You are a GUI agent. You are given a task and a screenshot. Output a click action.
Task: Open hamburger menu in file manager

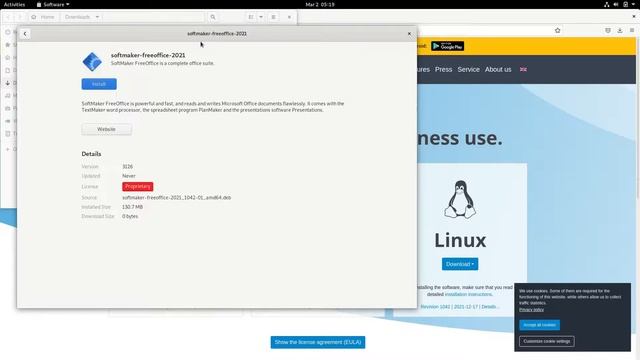click(x=273, y=17)
